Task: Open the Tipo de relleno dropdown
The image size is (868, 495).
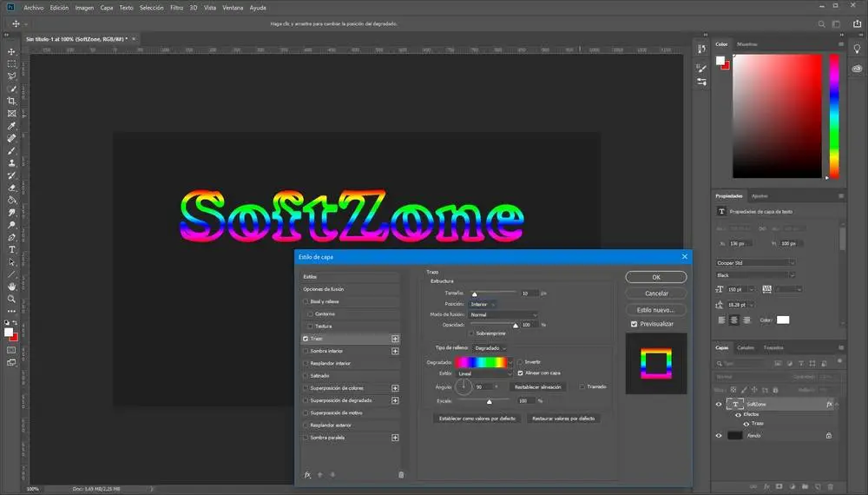Action: [490, 347]
